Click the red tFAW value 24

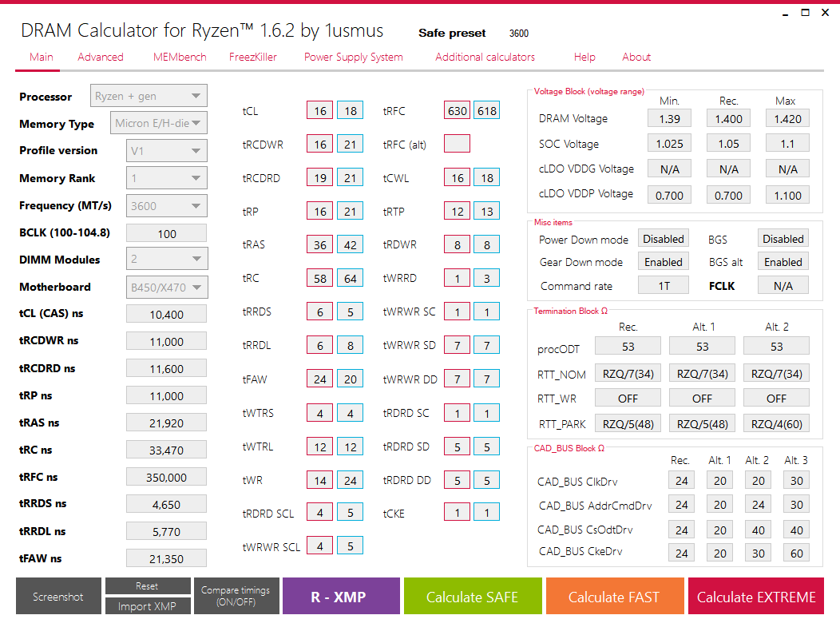point(320,379)
